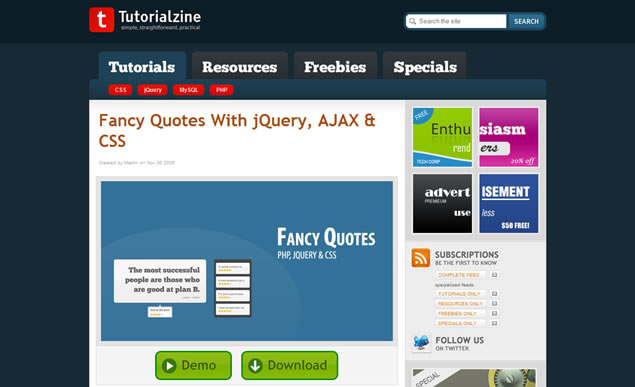This screenshot has width=635, height=387.
Task: Click the "Special" gears banner in the sidebar
Action: click(474, 378)
